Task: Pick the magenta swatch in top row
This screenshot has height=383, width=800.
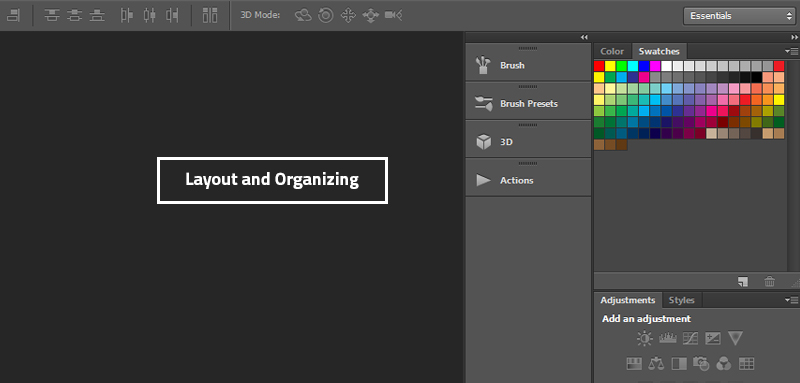Action: [655, 66]
